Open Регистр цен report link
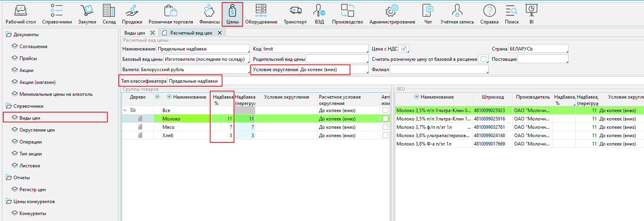Screen dimensions: 644x221 33,190
